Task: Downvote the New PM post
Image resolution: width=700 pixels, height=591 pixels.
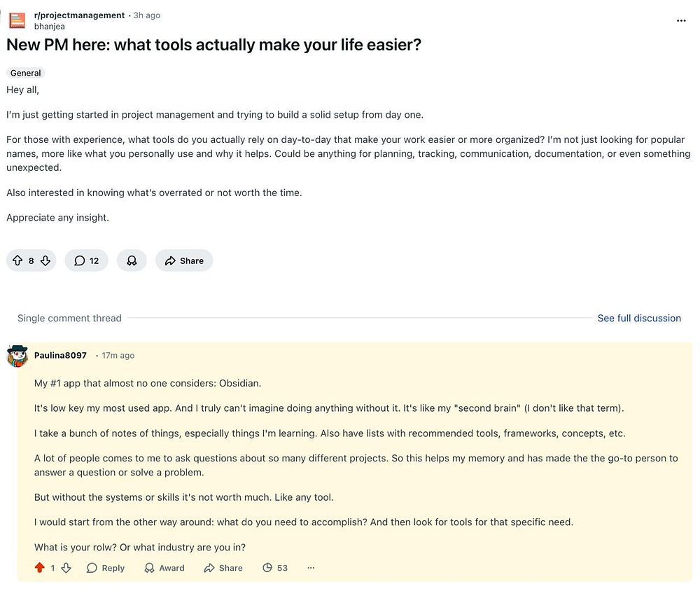Action: pos(45,260)
